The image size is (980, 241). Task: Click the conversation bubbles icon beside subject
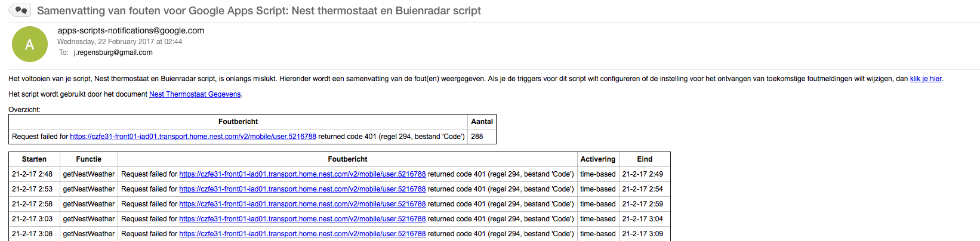[x=20, y=10]
